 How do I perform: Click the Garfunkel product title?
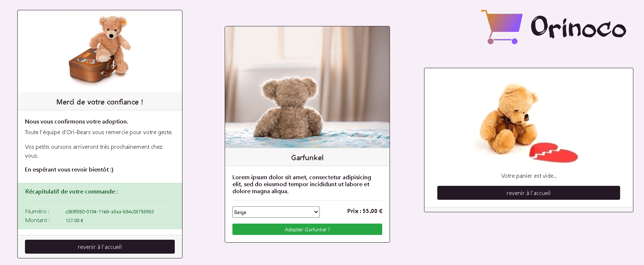click(307, 158)
